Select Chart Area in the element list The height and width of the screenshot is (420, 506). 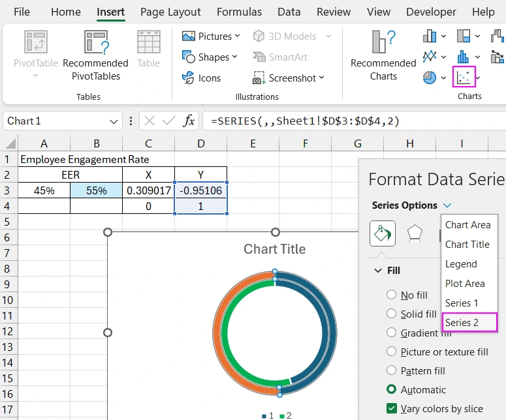coord(467,225)
